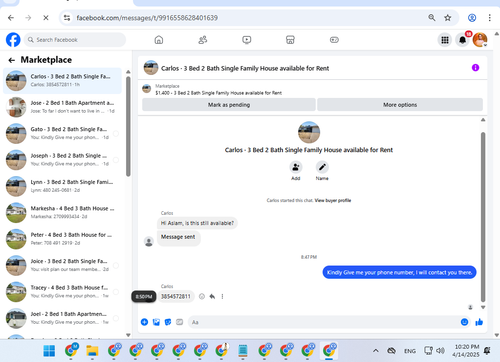Open the Watch video tab icon

click(x=246, y=40)
